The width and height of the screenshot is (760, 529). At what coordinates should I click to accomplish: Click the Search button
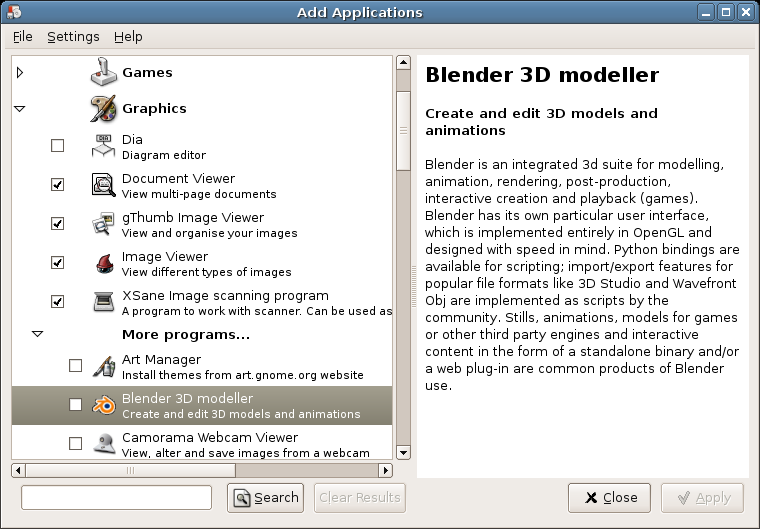(265, 497)
